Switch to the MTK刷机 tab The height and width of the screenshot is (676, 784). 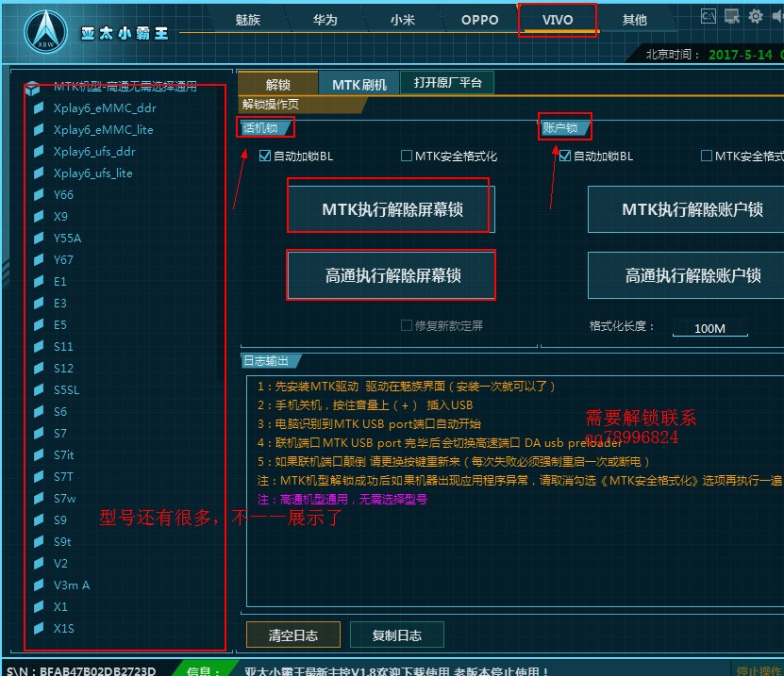click(358, 82)
